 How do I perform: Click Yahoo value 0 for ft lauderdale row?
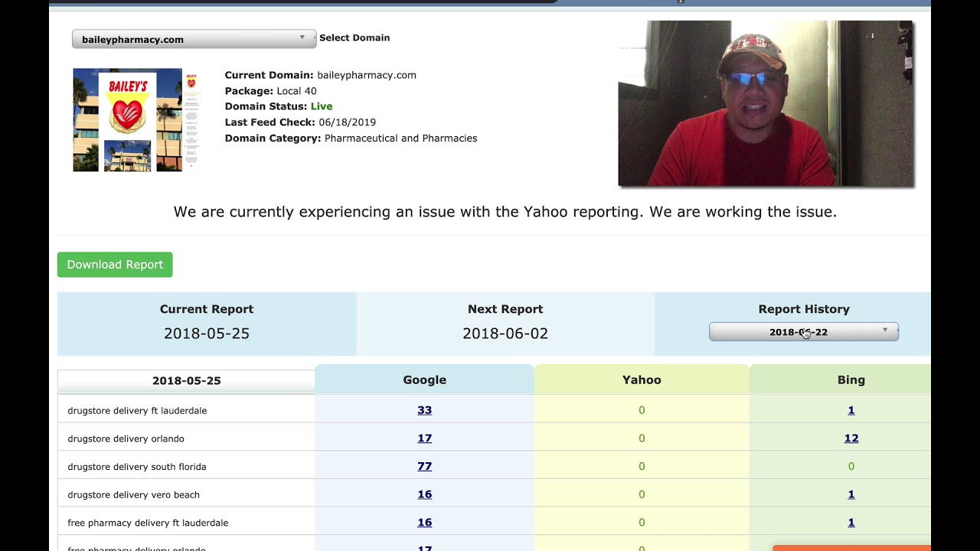pos(642,410)
